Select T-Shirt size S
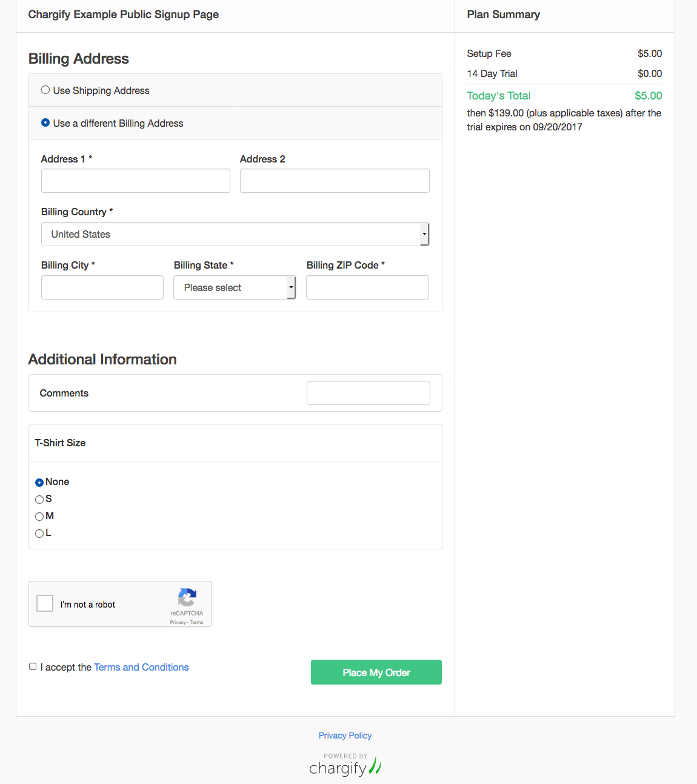697x784 pixels. 39,500
